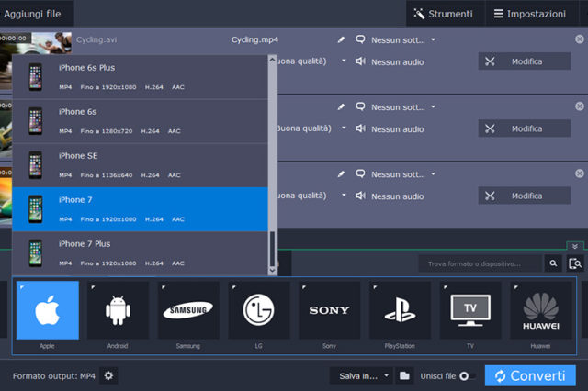The image size is (588, 391).
Task: Open first file's subtitle dropdown
Action: tap(433, 40)
